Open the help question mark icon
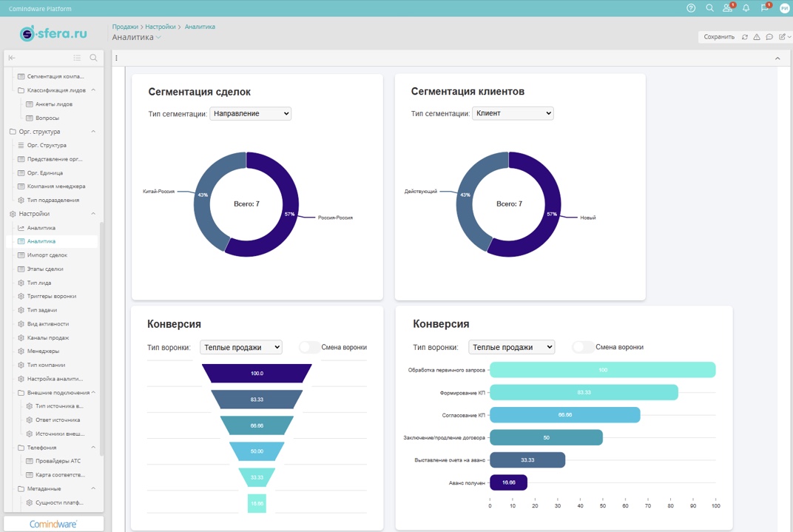This screenshot has height=532, width=793. [691, 8]
